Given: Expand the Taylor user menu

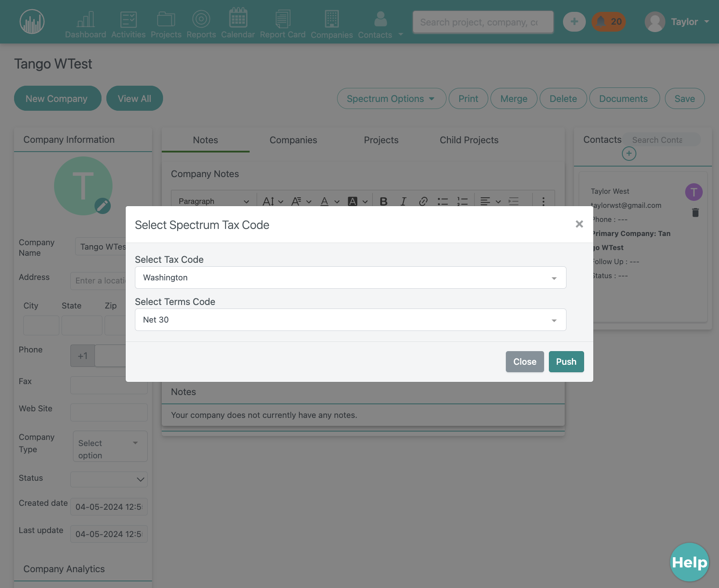Looking at the screenshot, I should tap(677, 22).
